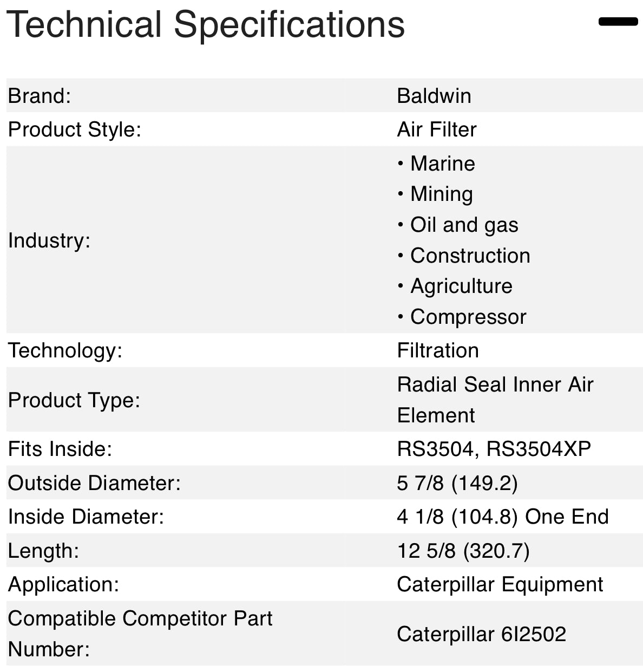Select the Caterpillar Equipment application value
The width and height of the screenshot is (643, 672).
(500, 585)
